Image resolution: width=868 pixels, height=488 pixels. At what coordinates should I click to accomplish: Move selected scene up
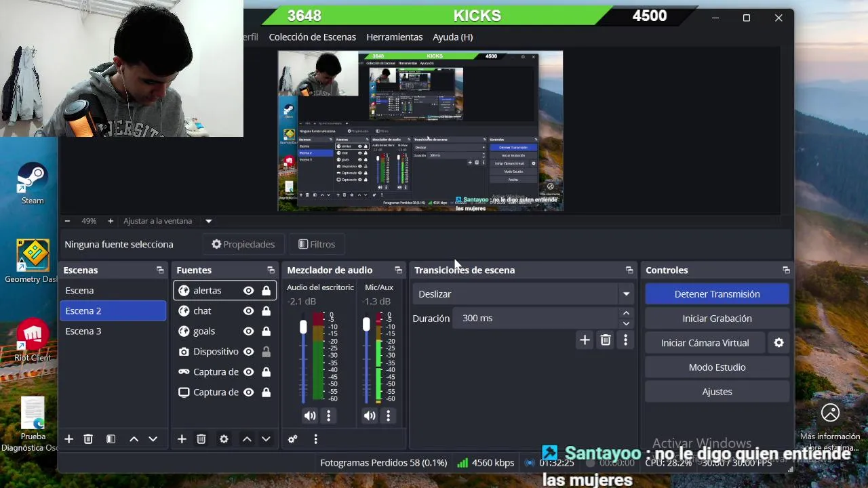coord(134,439)
